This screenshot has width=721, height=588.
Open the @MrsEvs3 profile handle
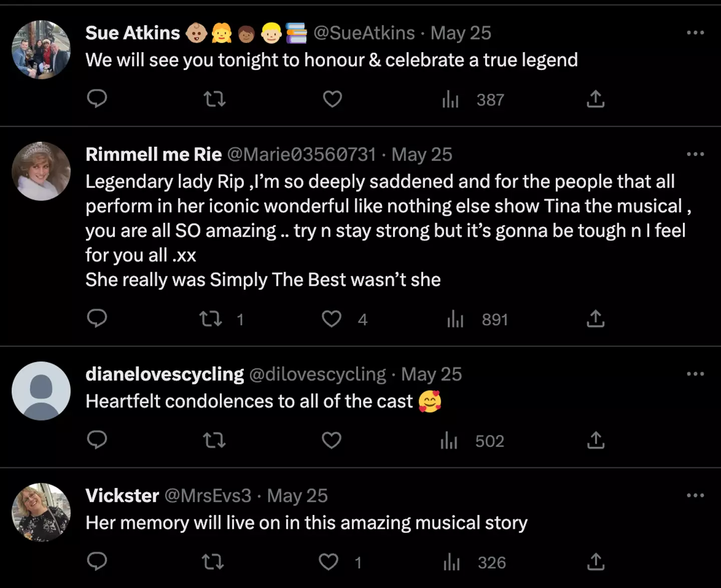(x=208, y=495)
